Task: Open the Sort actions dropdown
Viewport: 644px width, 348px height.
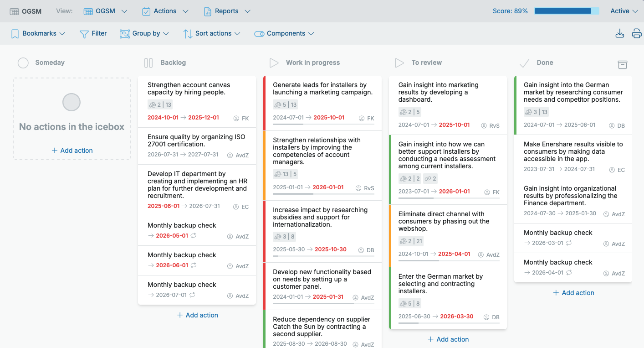Action: [x=212, y=33]
